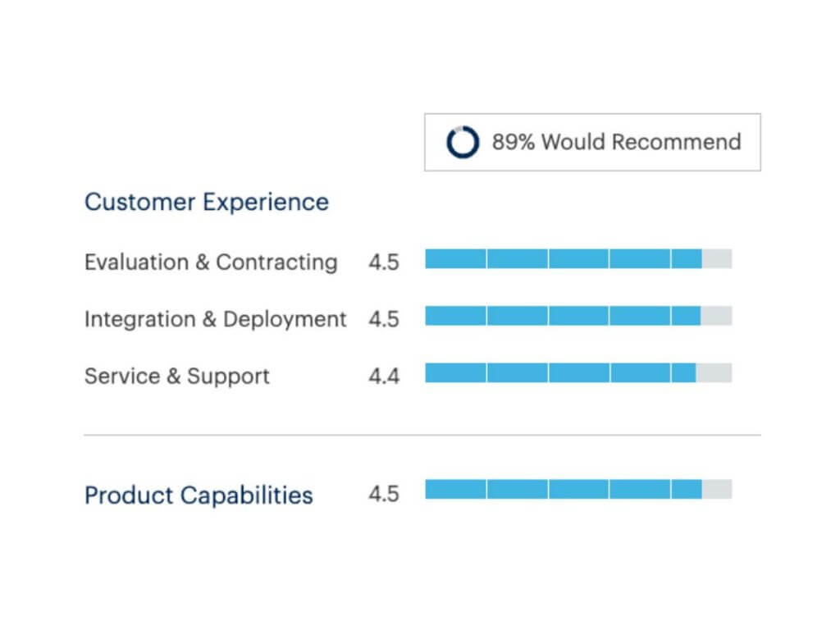Click the 4.5 score beside Integration & Deployment
The image size is (840, 630).
pyautogui.click(x=384, y=319)
